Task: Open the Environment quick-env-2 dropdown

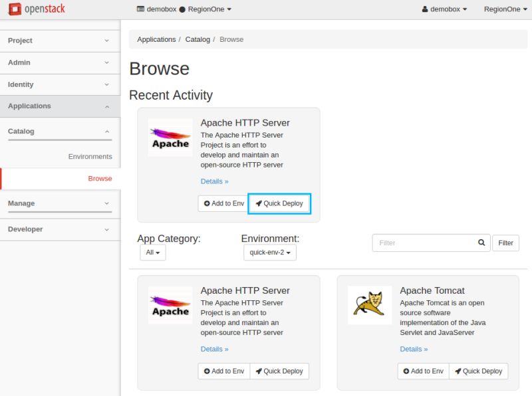Action: click(x=269, y=252)
